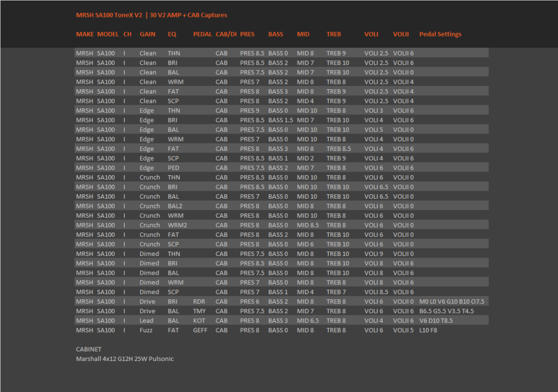
Task: Click the MID 6 cell in Crunch SCP row
Action: coord(305,245)
